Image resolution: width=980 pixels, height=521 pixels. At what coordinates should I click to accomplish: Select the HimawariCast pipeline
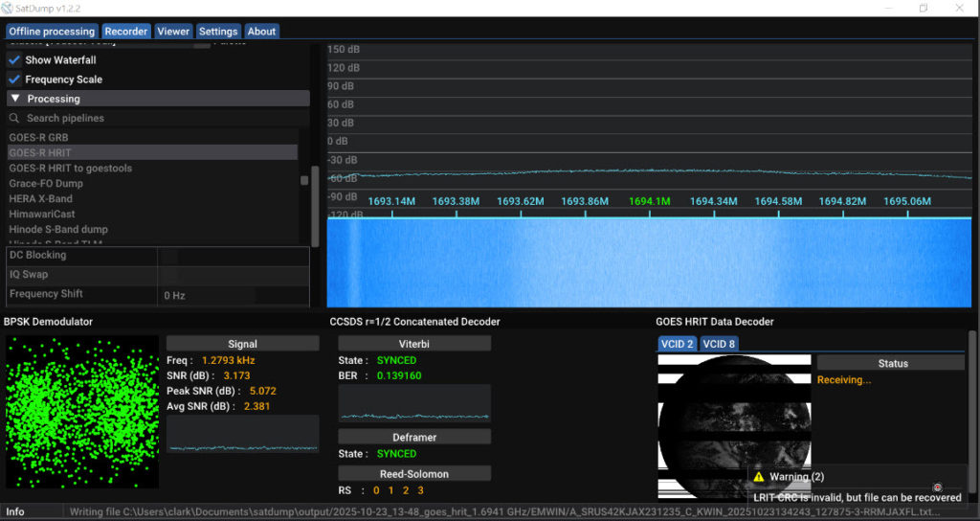42,215
